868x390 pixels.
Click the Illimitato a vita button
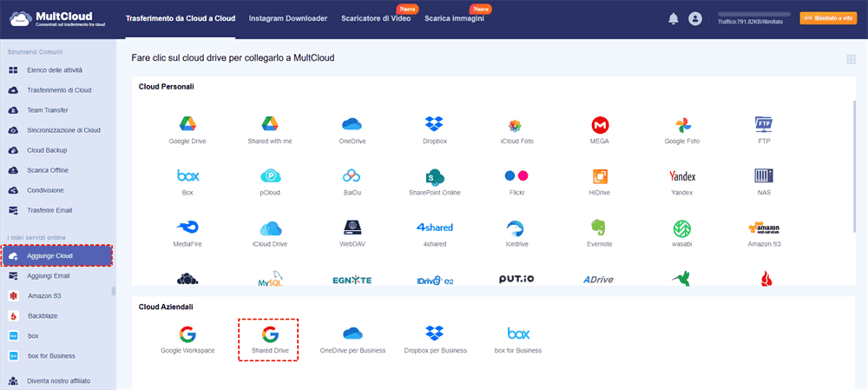828,18
